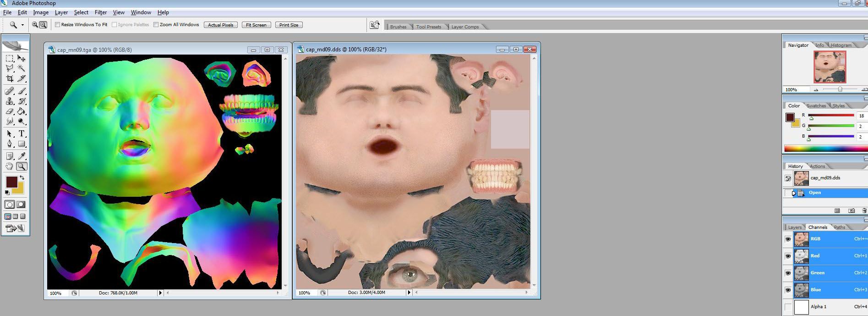Select the History Brush tool
Image resolution: width=868 pixels, height=316 pixels.
[21, 101]
